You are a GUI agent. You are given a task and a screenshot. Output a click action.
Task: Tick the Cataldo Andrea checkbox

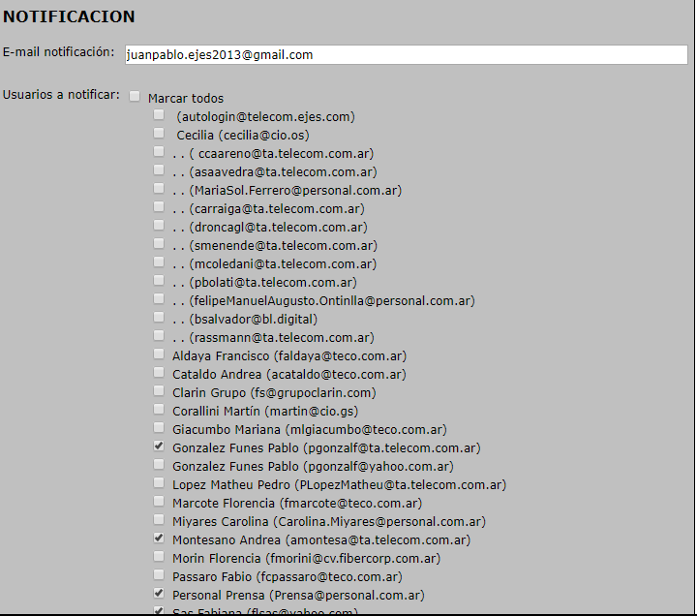click(x=159, y=374)
